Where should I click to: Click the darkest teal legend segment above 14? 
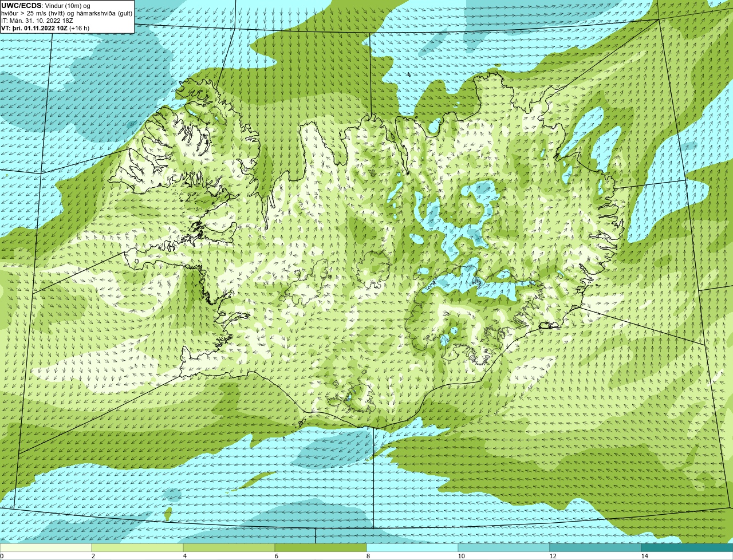point(687,547)
